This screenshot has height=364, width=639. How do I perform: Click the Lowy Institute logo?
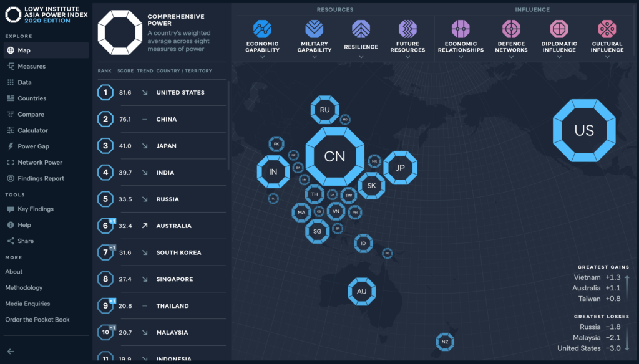(x=13, y=15)
